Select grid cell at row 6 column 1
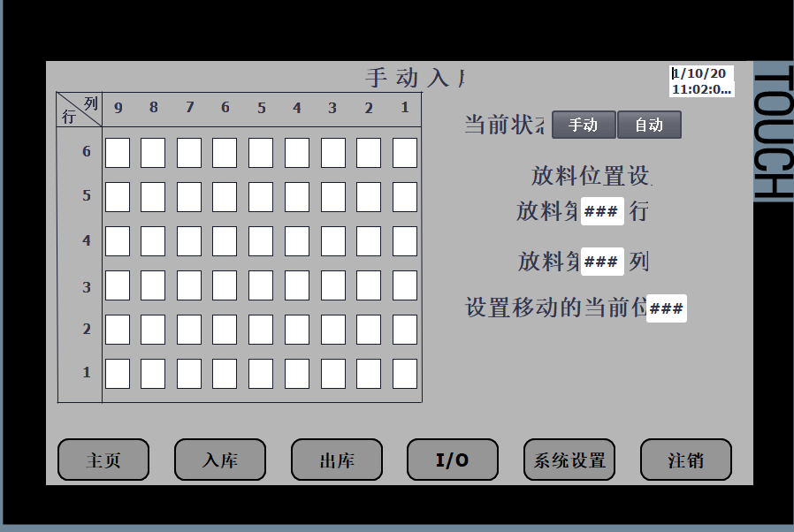This screenshot has height=532, width=794. tap(405, 153)
